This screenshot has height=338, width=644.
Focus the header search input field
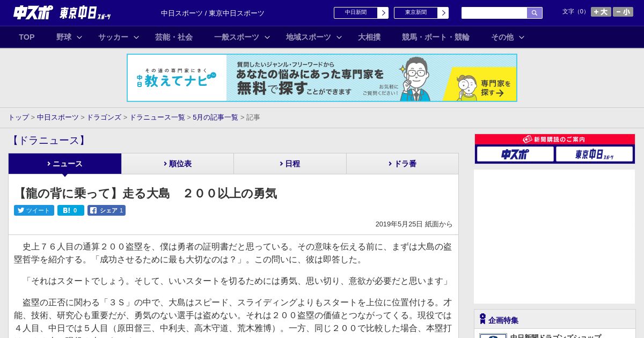[494, 13]
